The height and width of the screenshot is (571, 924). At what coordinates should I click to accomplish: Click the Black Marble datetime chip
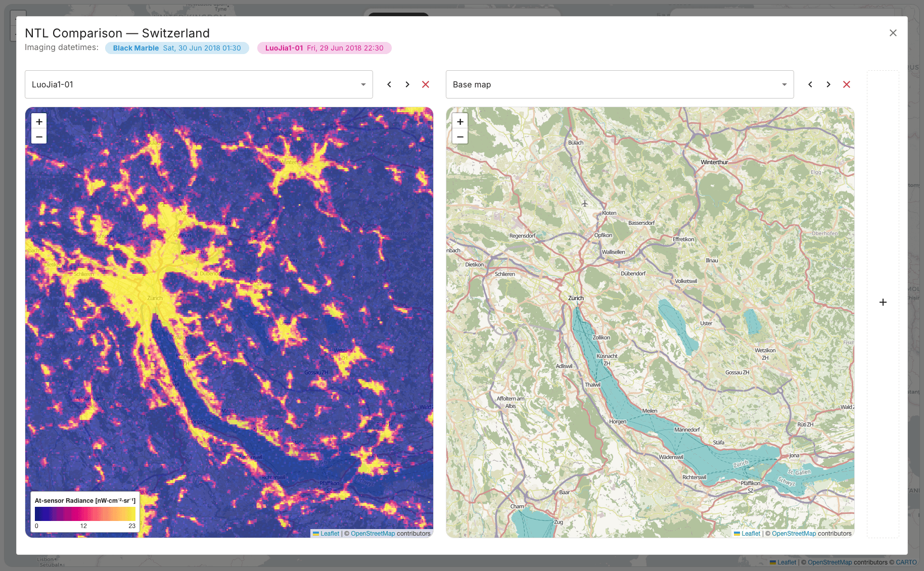177,48
